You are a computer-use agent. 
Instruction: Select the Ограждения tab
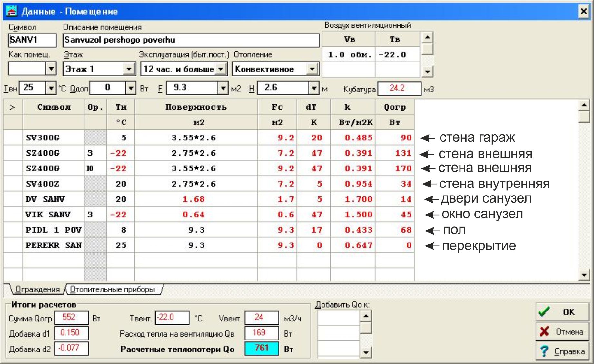(37, 289)
